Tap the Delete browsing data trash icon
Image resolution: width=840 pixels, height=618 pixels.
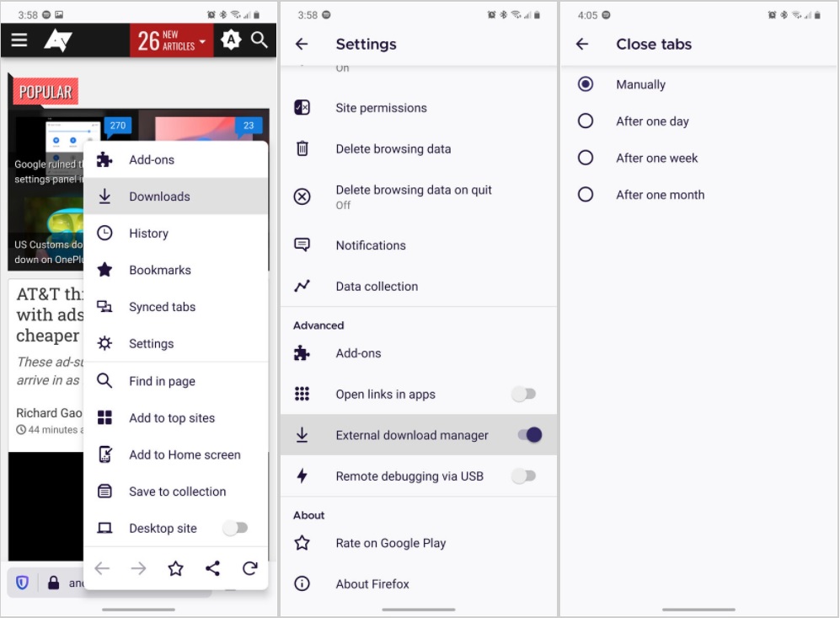pos(302,148)
